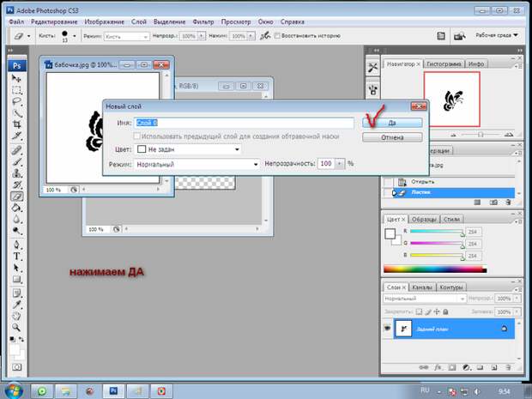Image resolution: width=532 pixels, height=399 pixels.
Task: Click the R channel slider
Action: point(436,232)
